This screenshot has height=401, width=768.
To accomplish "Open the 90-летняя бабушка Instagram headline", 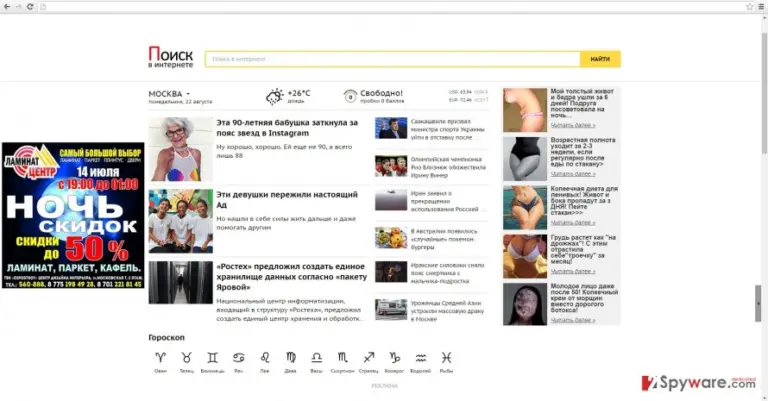I will 287,128.
